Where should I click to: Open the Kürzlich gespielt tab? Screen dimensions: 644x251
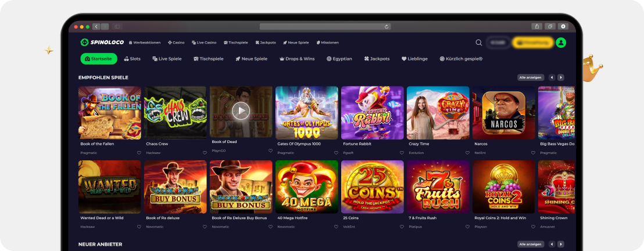tap(460, 59)
